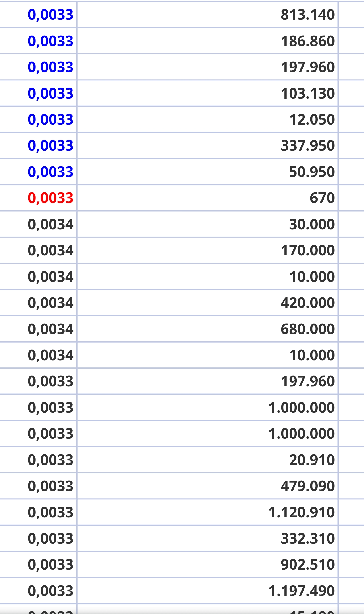Click the 670 volume cell
The height and width of the screenshot is (614, 364).
[x=208, y=198]
